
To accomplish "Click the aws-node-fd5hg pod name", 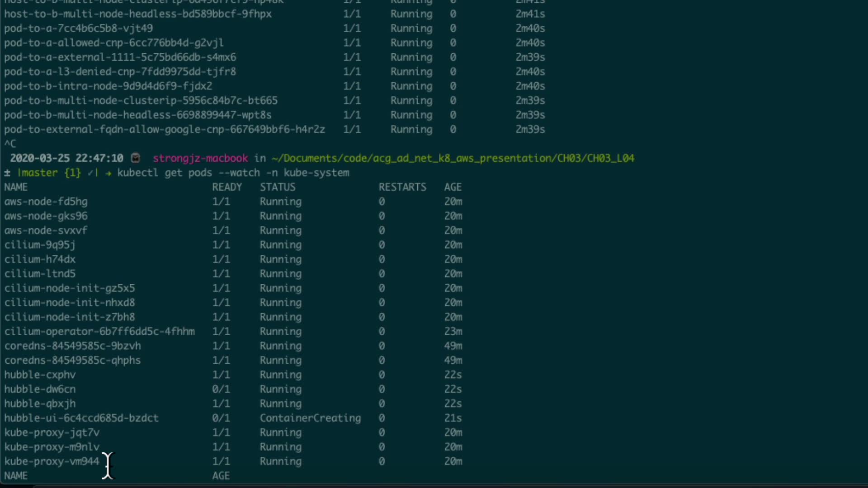I will pos(46,202).
